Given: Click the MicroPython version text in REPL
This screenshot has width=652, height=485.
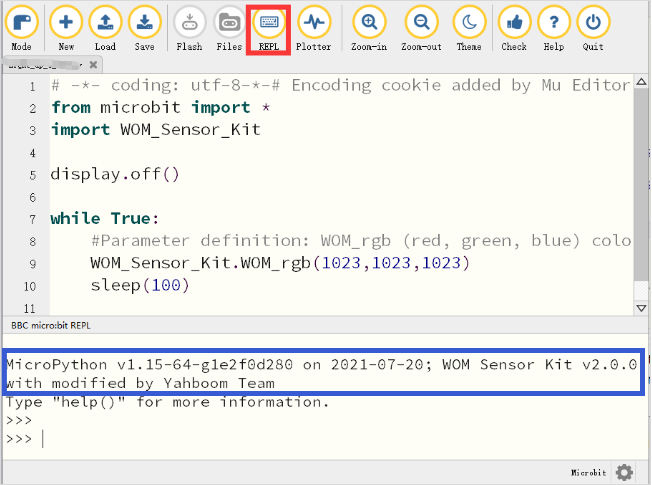Looking at the screenshot, I should pyautogui.click(x=321, y=374).
